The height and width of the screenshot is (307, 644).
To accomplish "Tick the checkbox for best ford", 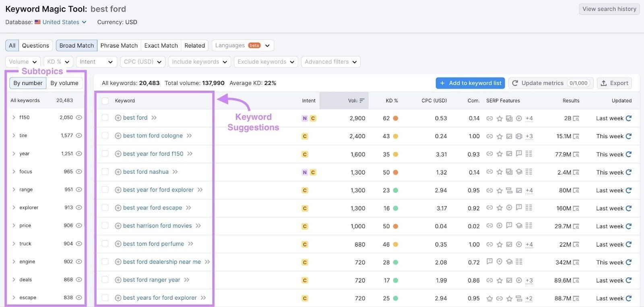I will (x=105, y=118).
